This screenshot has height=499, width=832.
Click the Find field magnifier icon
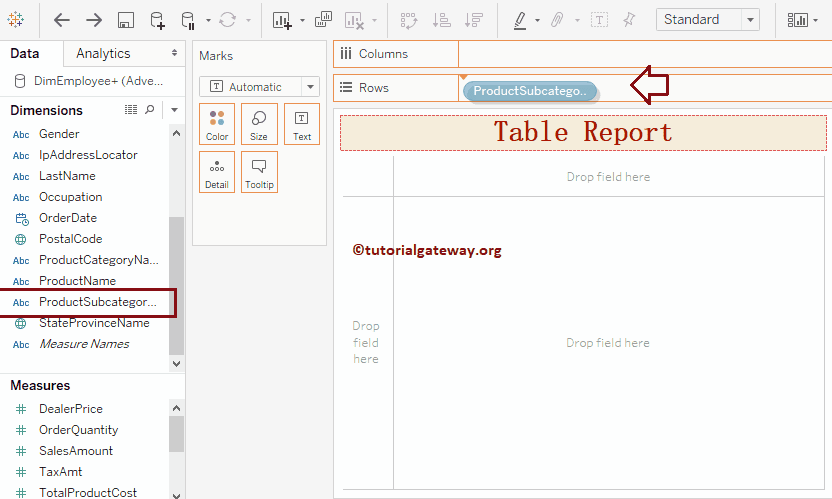[150, 110]
